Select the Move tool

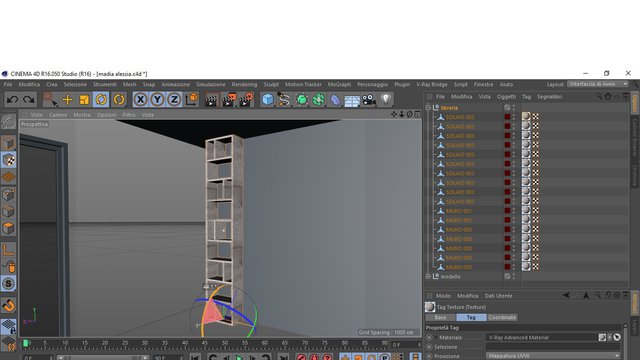[67, 99]
